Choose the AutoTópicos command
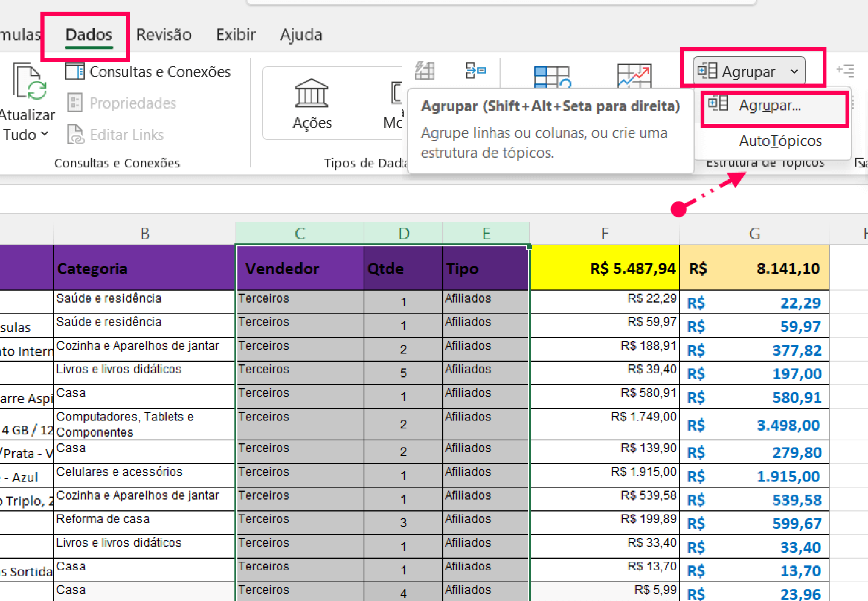 (779, 141)
